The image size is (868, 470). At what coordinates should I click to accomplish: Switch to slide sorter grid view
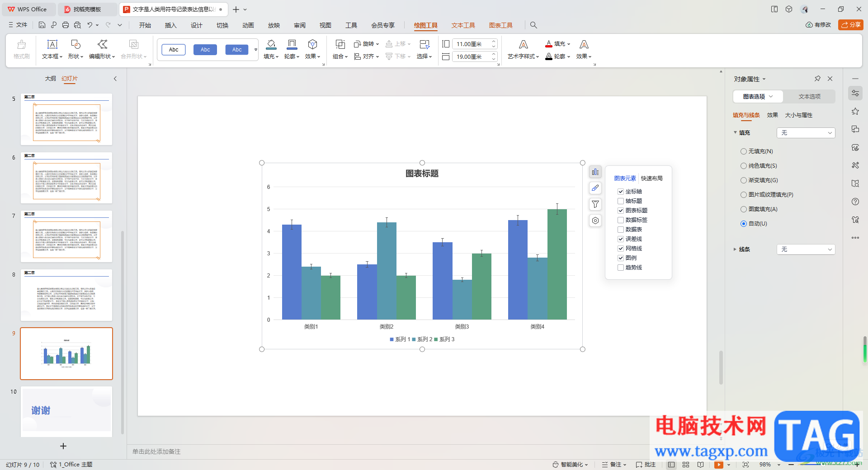point(686,465)
